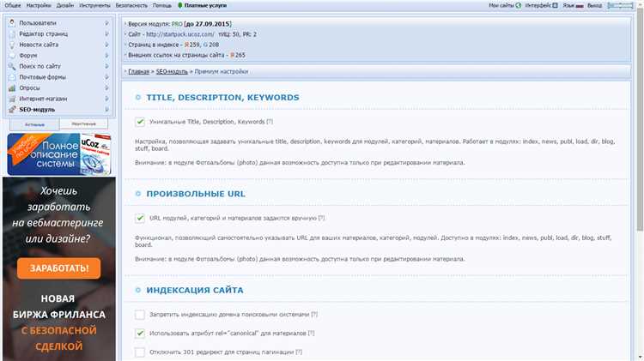This screenshot has width=644, height=361.
Task: Click the green Платные услуги icon
Action: (x=180, y=5)
